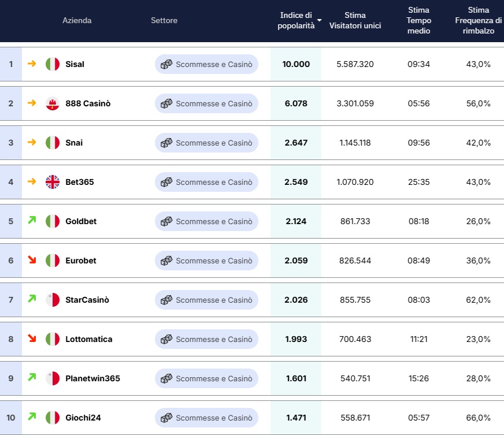This screenshot has width=504, height=435.
Task: Click Scommesse e Casinò tag in Planetwin365 row
Action: click(206, 378)
